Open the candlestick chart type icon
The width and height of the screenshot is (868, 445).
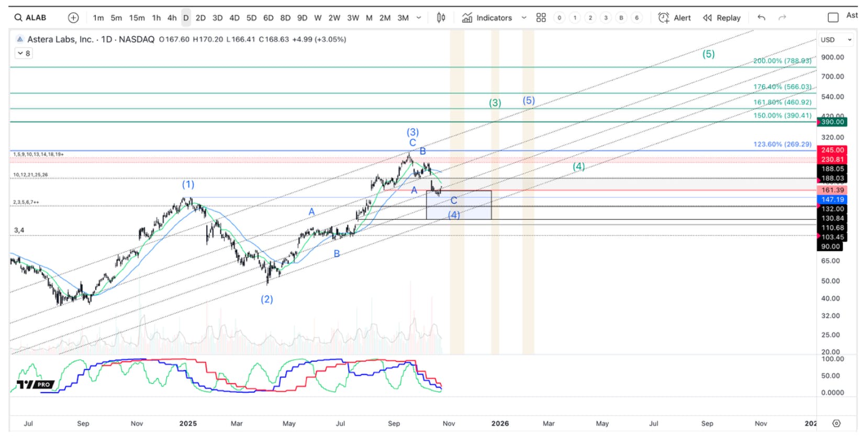point(441,18)
